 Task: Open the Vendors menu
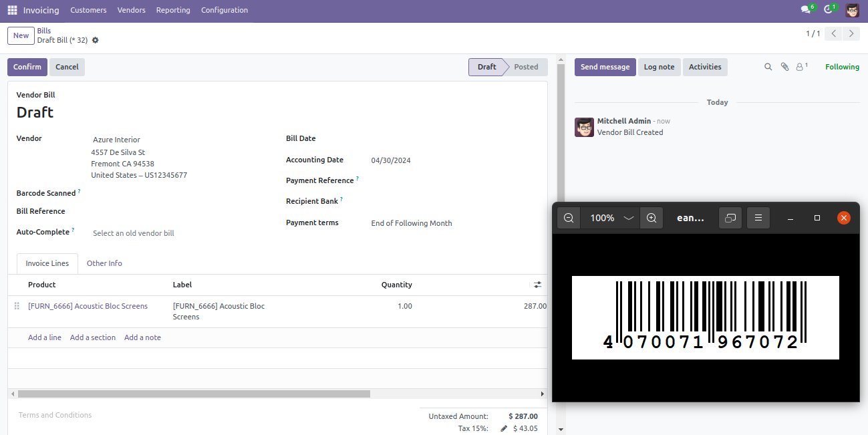tap(131, 10)
